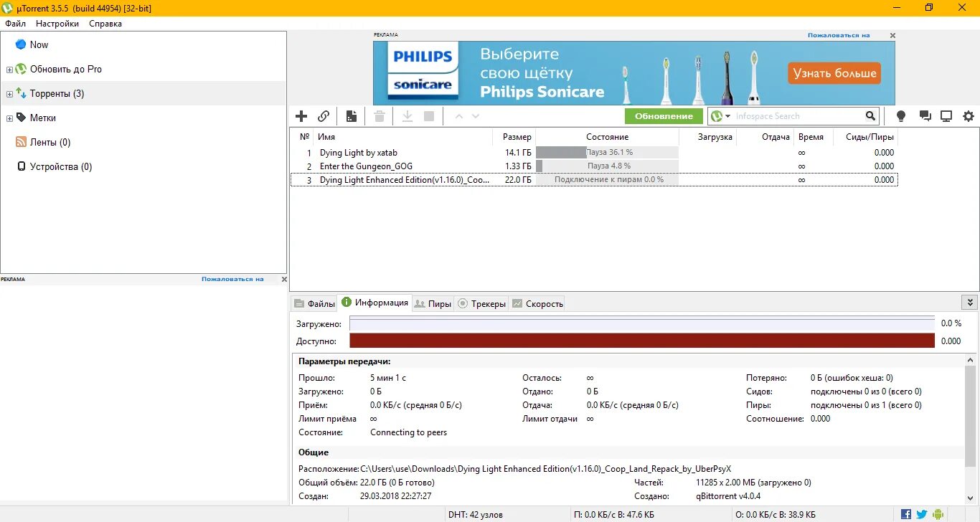980x522 pixels.
Task: Close the top banner ad
Action: (892, 35)
